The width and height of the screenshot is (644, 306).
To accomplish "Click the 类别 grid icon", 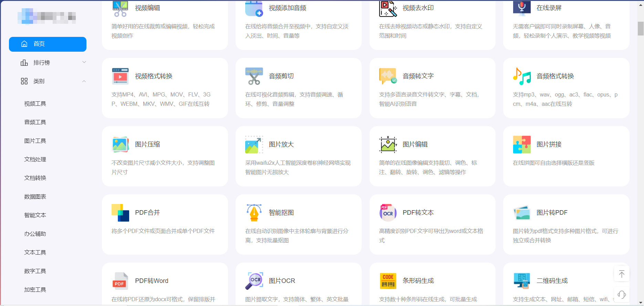I will [24, 81].
